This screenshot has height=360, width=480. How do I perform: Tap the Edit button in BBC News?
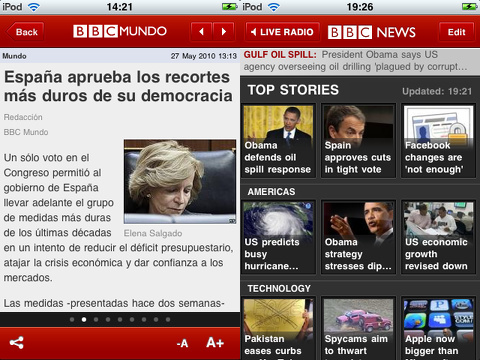tap(456, 32)
